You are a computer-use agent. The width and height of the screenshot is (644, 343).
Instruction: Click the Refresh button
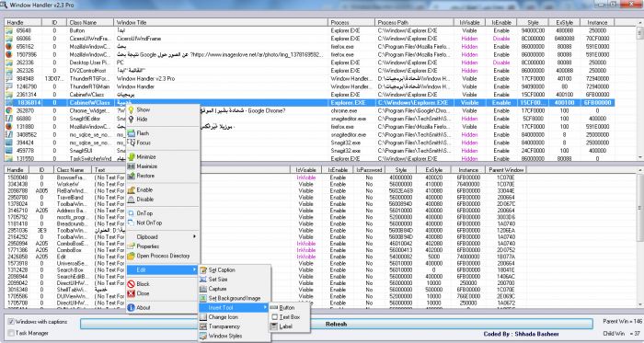337,324
